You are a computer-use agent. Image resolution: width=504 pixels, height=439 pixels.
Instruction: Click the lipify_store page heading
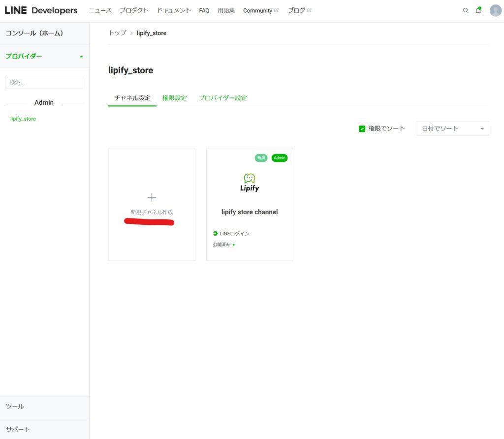coord(130,70)
